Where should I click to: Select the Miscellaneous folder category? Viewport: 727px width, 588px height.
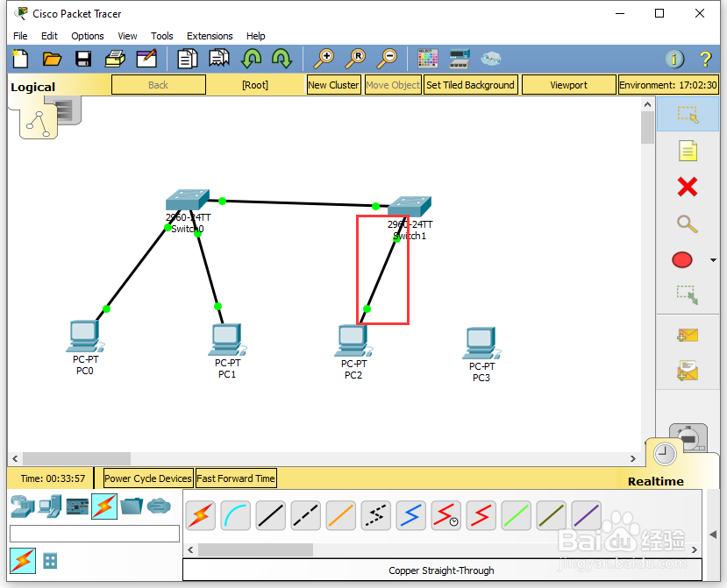coord(132,506)
